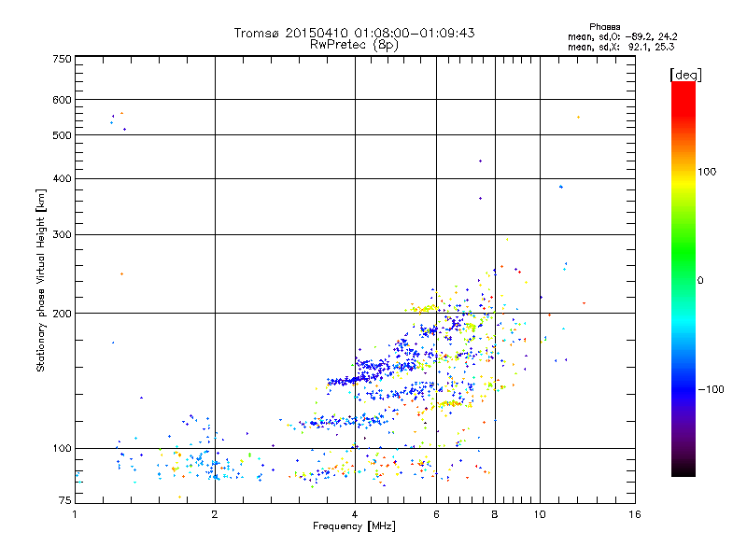Click the phase color bar
Screen dimensions: 747x560
click(x=684, y=278)
